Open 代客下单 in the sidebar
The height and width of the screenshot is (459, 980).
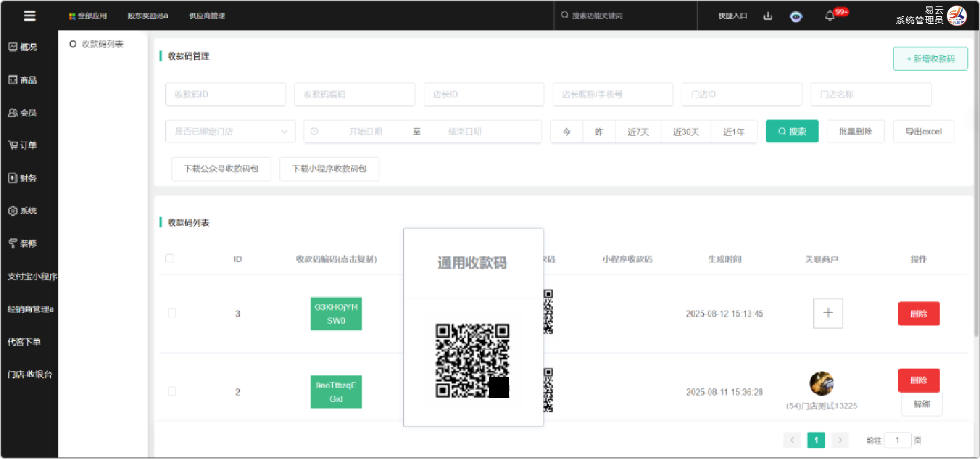pos(24,342)
